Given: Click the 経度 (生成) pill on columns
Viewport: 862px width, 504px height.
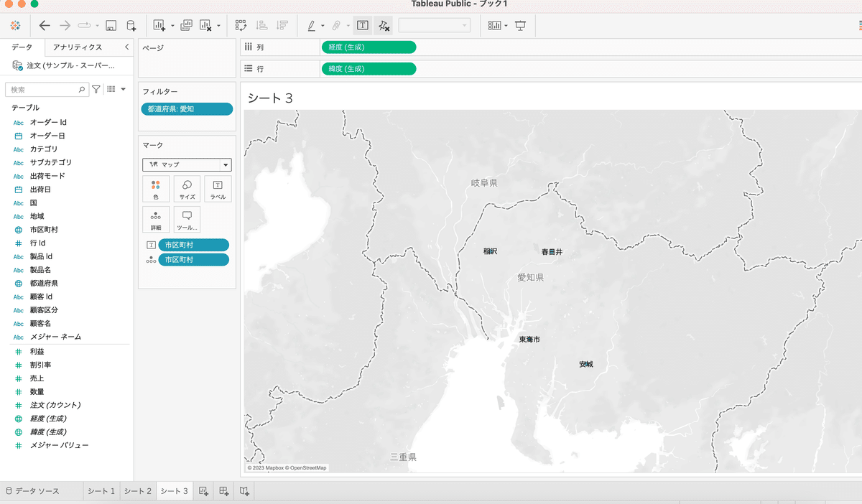Looking at the screenshot, I should tap(369, 47).
